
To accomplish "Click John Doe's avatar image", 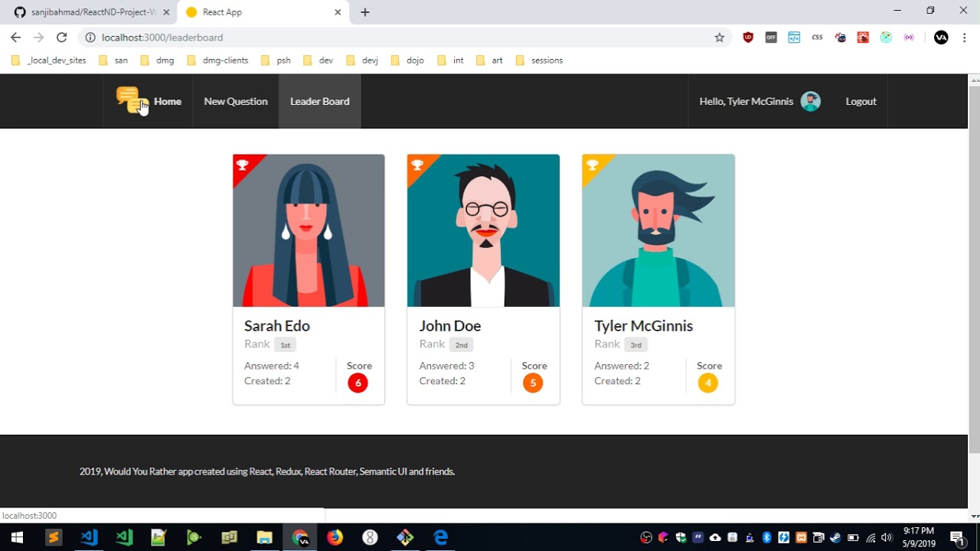I will point(483,230).
